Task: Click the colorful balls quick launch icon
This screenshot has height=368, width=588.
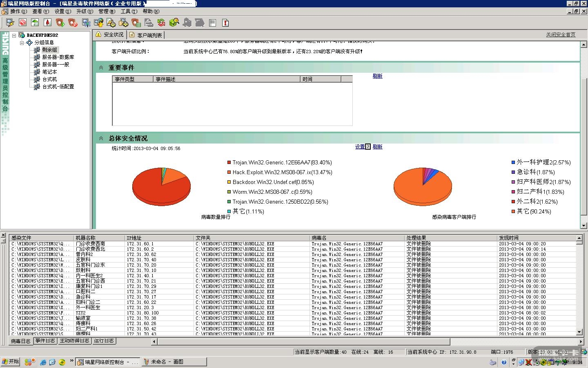Action: tap(30, 362)
